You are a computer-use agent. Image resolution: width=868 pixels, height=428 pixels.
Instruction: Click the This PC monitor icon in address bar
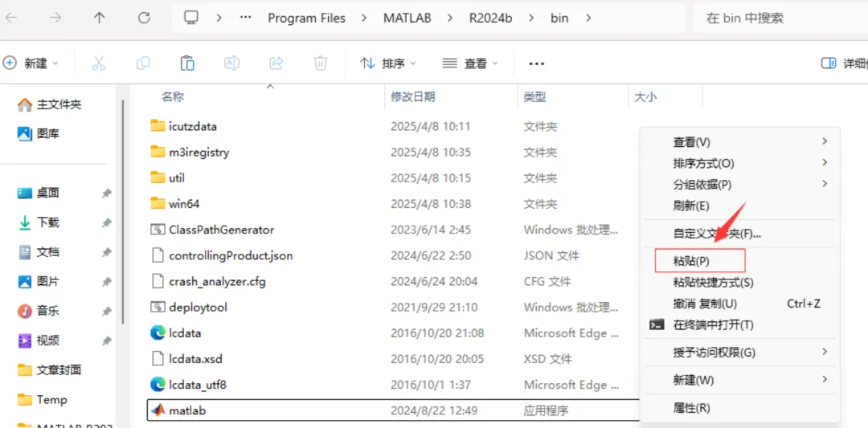point(191,18)
